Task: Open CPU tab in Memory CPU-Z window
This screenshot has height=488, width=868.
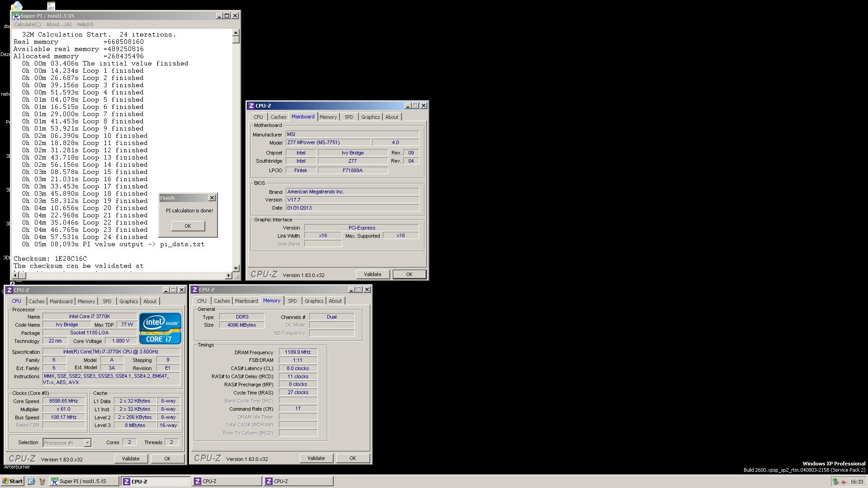Action: pos(202,301)
